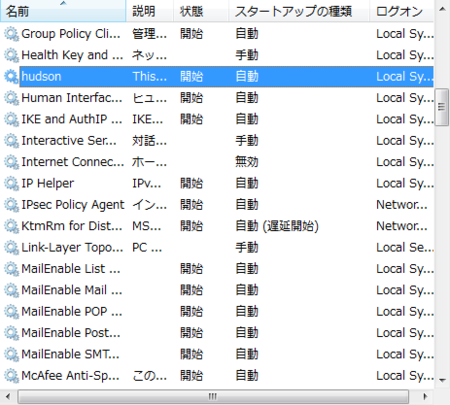The height and width of the screenshot is (405, 450).
Task: Click the 開始 status of hudson row
Action: point(191,77)
